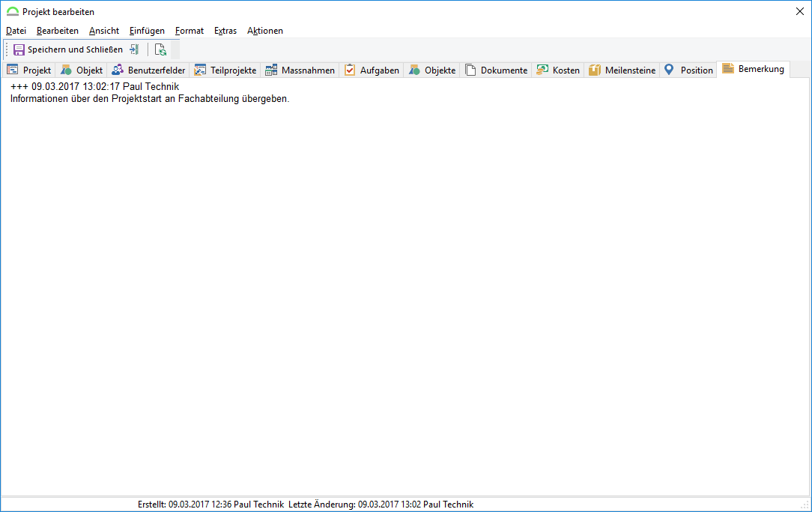Click the close-without-saving door icon

tap(135, 49)
